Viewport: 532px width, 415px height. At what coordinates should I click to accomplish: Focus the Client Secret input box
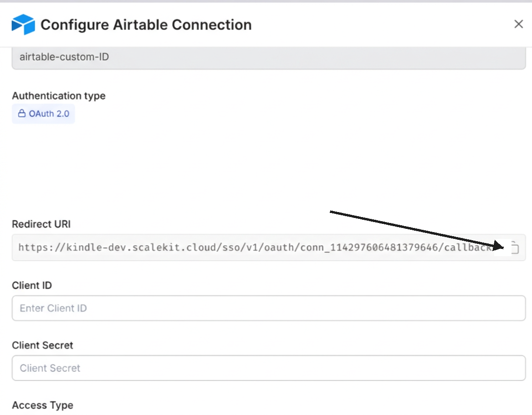(269, 368)
